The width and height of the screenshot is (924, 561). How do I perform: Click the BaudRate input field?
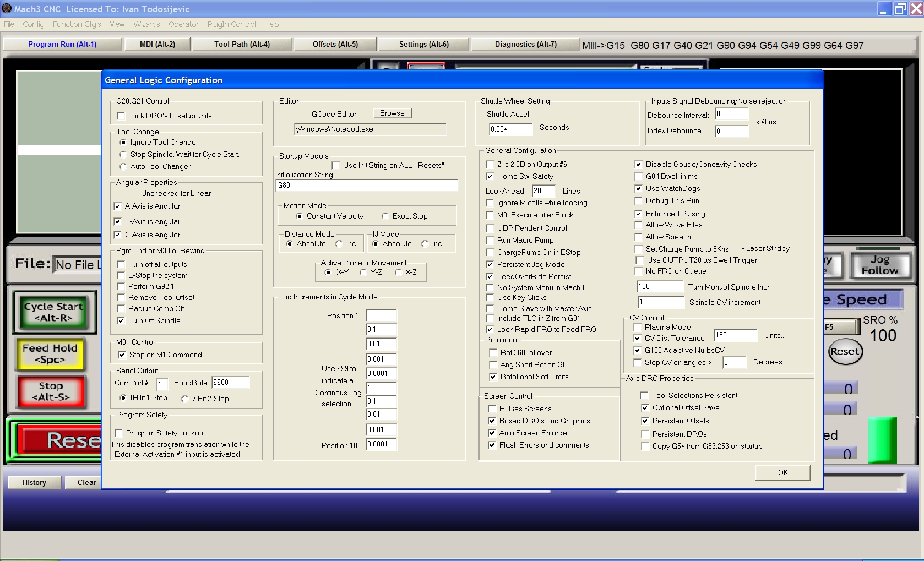click(230, 383)
